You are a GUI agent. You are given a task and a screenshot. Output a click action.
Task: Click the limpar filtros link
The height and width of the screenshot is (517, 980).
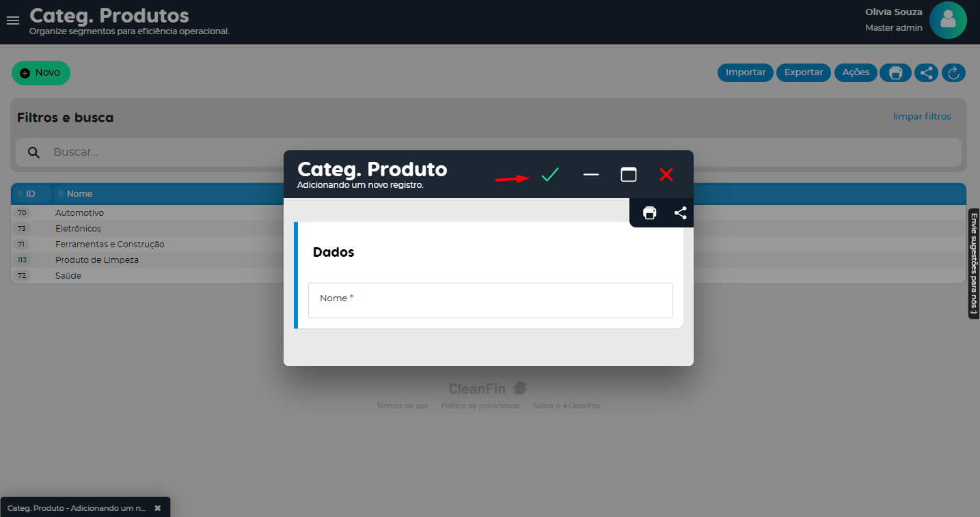pos(921,117)
